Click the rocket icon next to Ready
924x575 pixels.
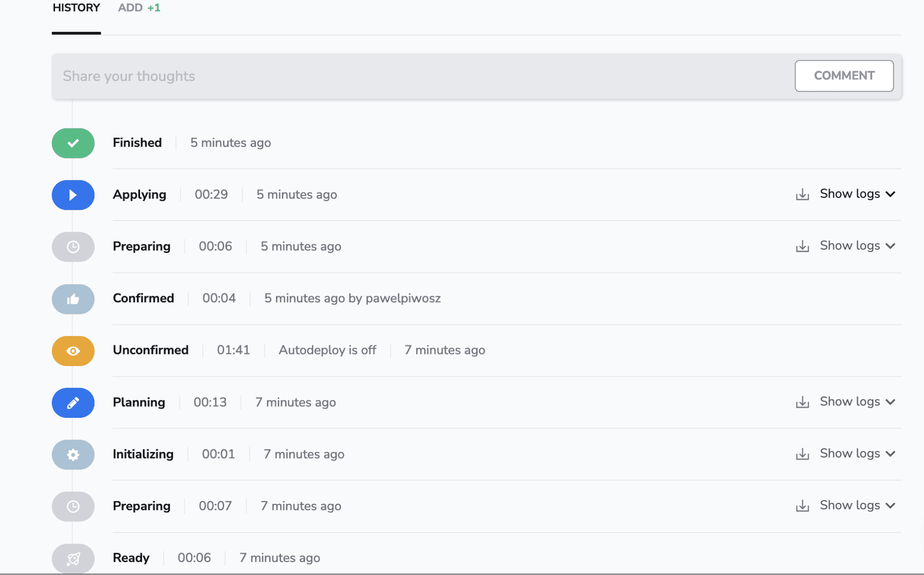(x=73, y=557)
